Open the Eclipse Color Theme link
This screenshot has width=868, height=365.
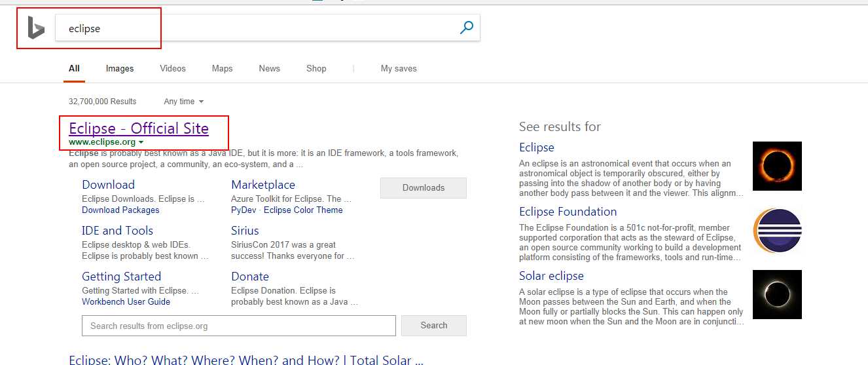pos(303,210)
